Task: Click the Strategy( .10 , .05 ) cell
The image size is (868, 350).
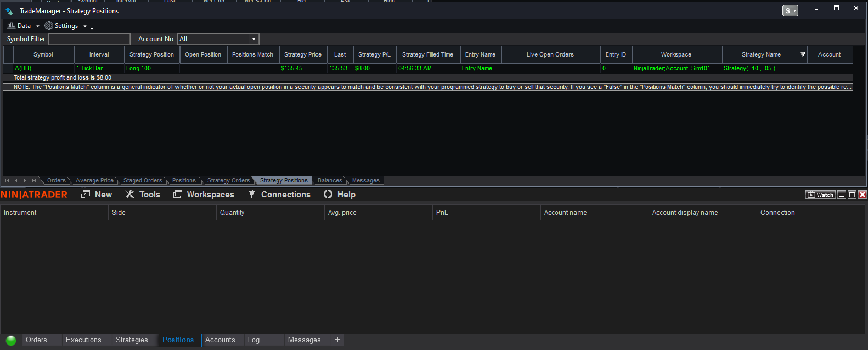Action: click(x=764, y=68)
